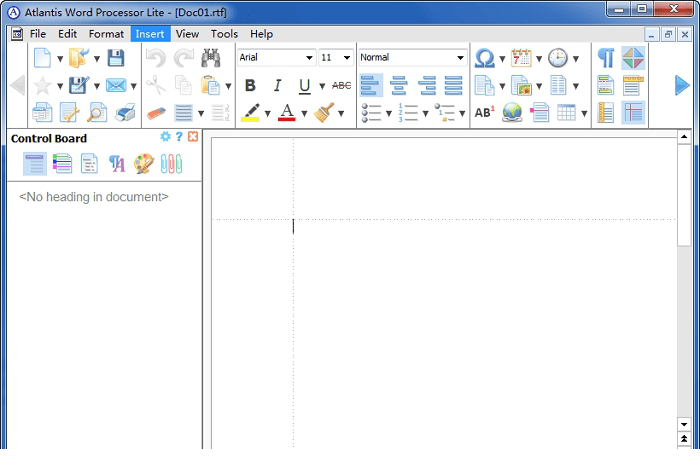Open the Format menu
Viewport: 700px width, 466px height.
(x=106, y=34)
